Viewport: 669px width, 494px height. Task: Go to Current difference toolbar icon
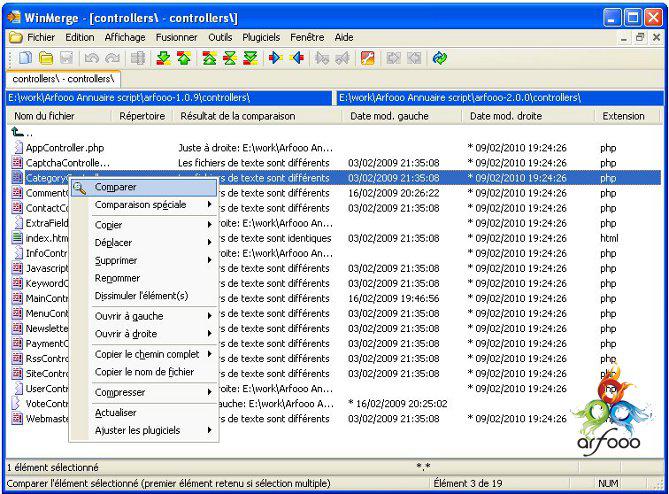230,58
